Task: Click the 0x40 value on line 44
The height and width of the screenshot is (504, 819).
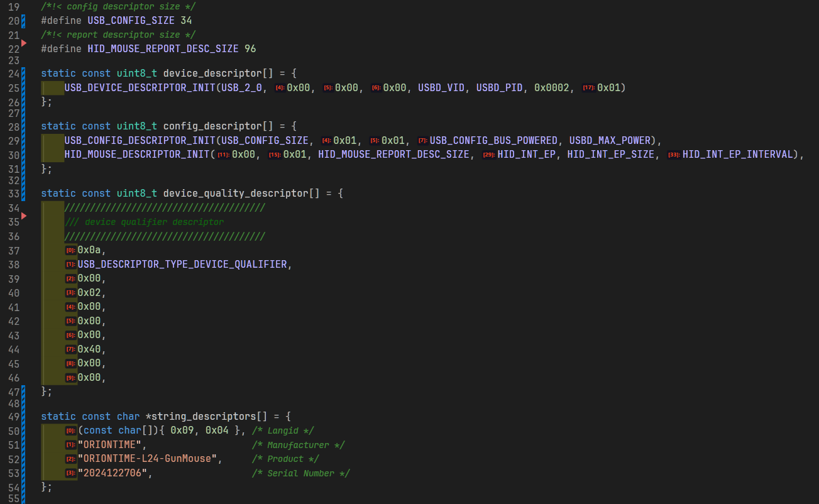Action: (89, 349)
